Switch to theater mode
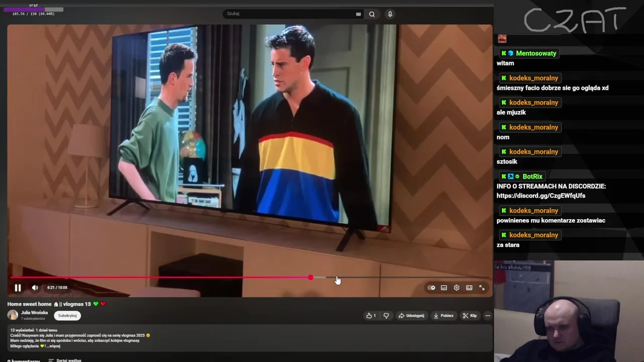This screenshot has height=362, width=644. pos(469,288)
